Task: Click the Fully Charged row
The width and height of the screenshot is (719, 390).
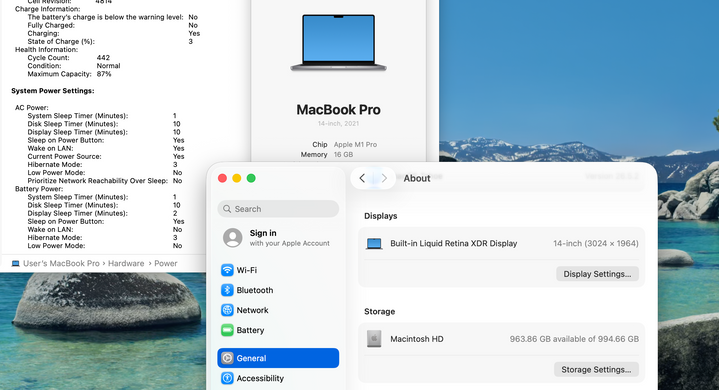Action: pyautogui.click(x=113, y=25)
